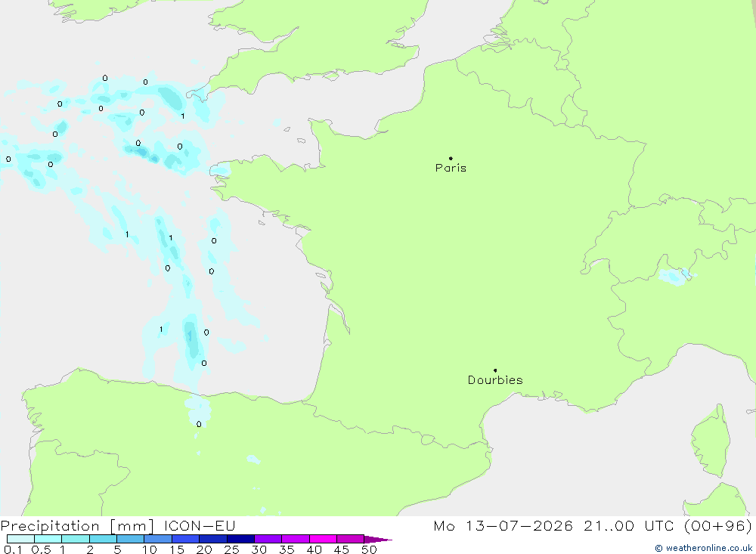The height and width of the screenshot is (554, 756).
Task: Click the forecast offset '(00+96)'
Action: 718,526
